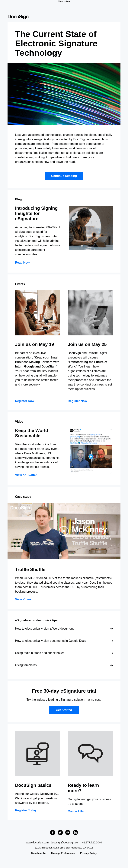The image size is (128, 868).
Task: Click arrow beside Using templates tip
Action: click(x=111, y=665)
